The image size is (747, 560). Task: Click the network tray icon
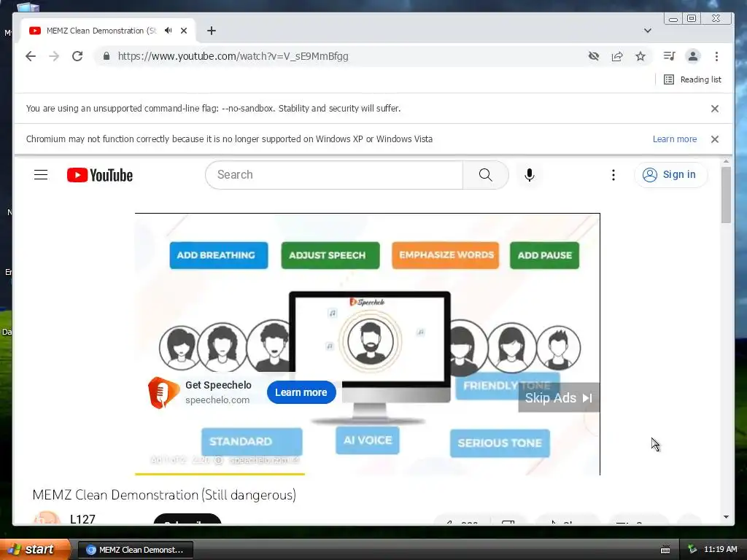click(x=692, y=549)
